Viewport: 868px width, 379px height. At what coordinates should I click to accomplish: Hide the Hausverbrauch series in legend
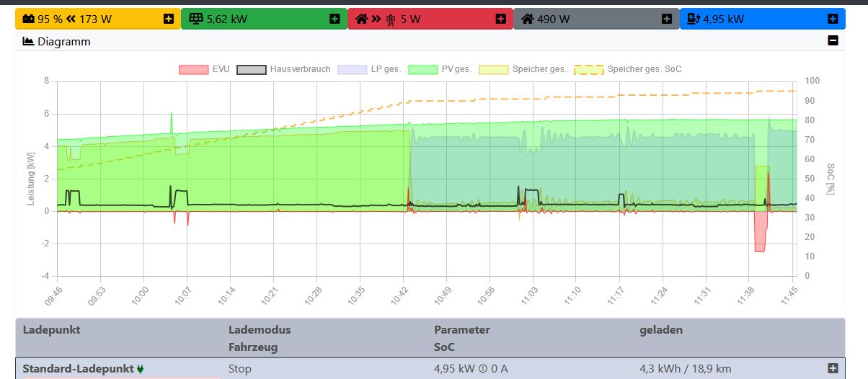284,69
